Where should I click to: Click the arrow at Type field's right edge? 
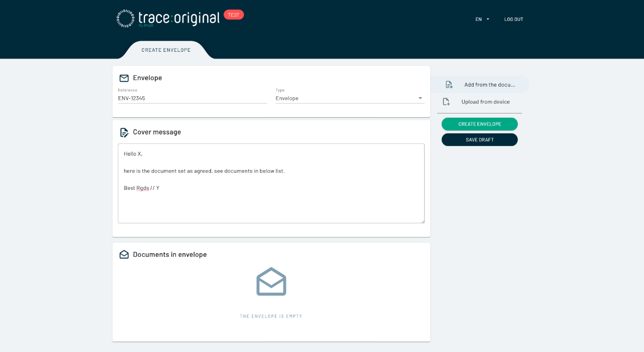point(420,98)
